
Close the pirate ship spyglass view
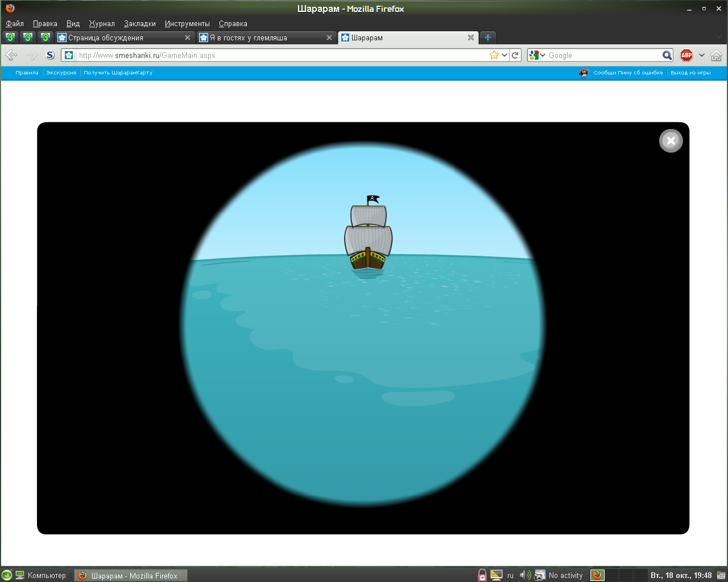(x=671, y=141)
